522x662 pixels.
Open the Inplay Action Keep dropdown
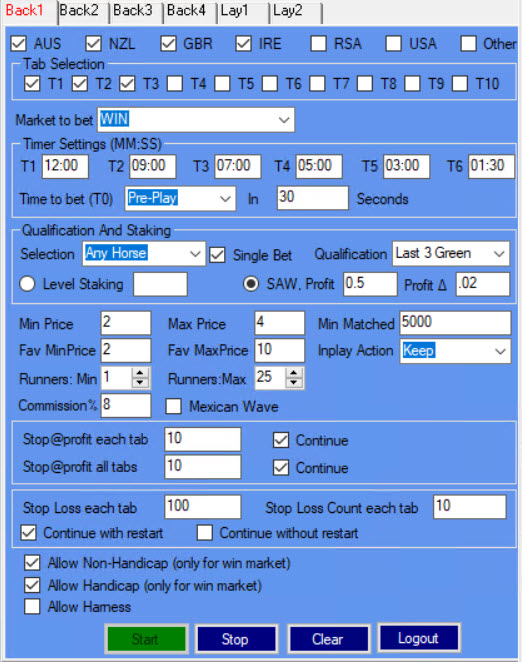tap(455, 351)
